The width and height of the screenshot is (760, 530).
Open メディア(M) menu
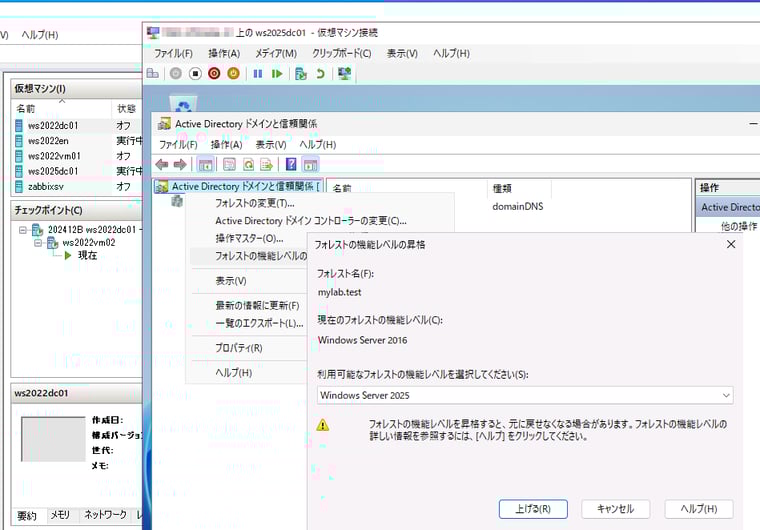click(276, 53)
